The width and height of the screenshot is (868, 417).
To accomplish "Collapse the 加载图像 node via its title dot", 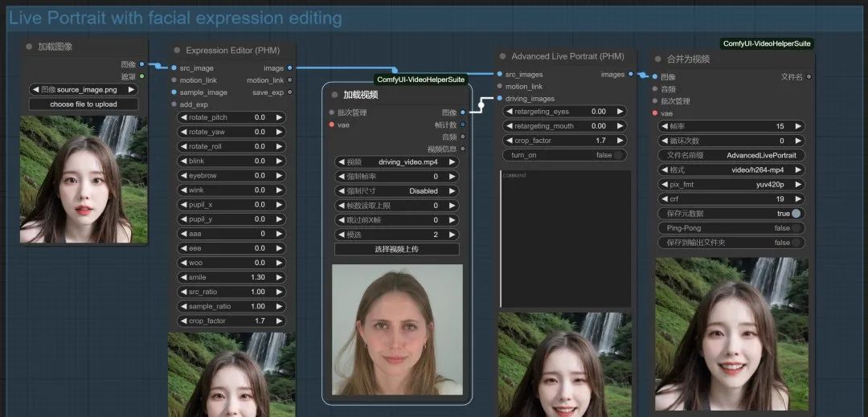I will tap(29, 47).
